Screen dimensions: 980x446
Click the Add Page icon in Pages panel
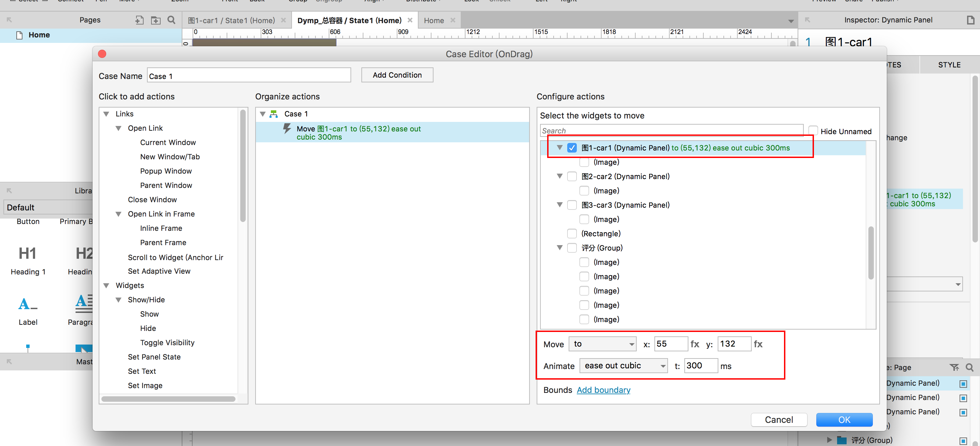click(x=139, y=20)
